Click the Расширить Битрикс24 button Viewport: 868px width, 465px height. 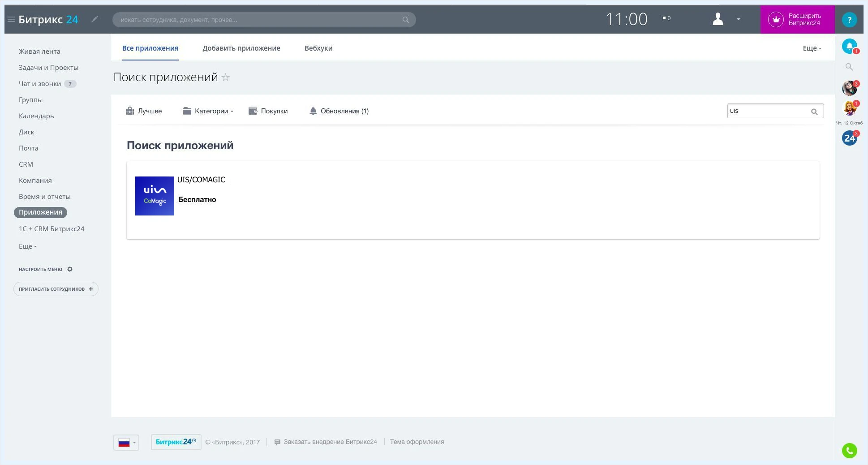coord(797,19)
